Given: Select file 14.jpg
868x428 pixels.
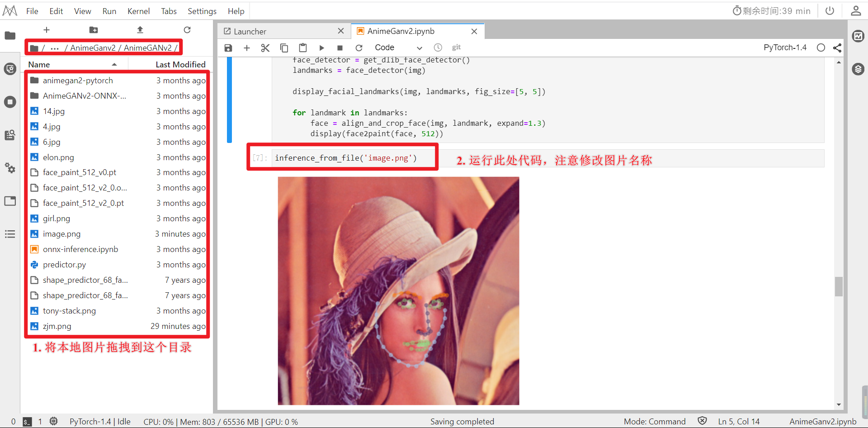Looking at the screenshot, I should click(x=118, y=111).
